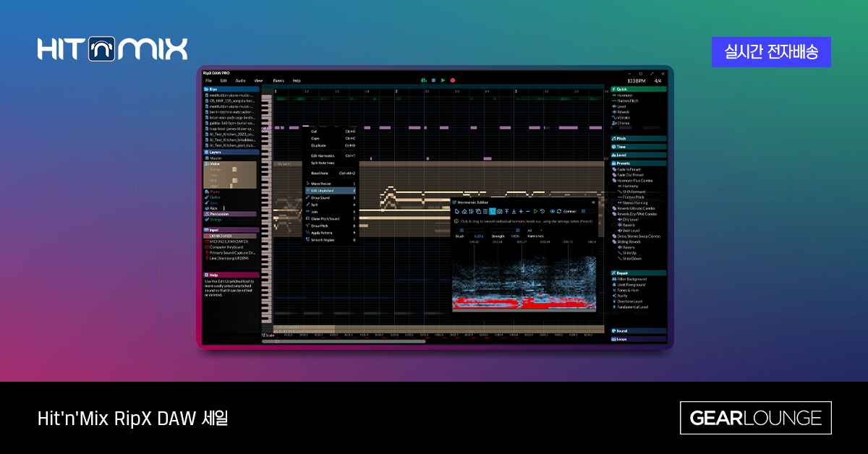The height and width of the screenshot is (454, 868).
Task: Select the Purify repair tool
Action: tap(622, 296)
